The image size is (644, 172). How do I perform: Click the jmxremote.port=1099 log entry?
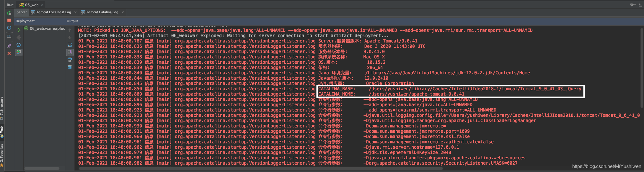tap(416, 131)
